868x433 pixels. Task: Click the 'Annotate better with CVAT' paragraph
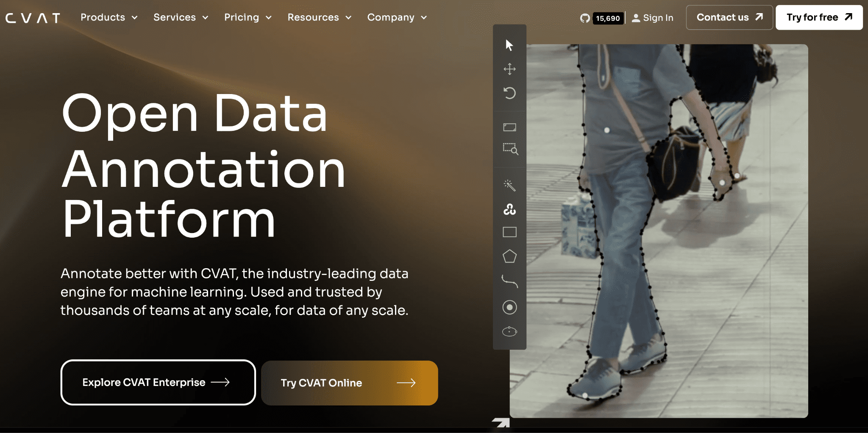(x=234, y=292)
